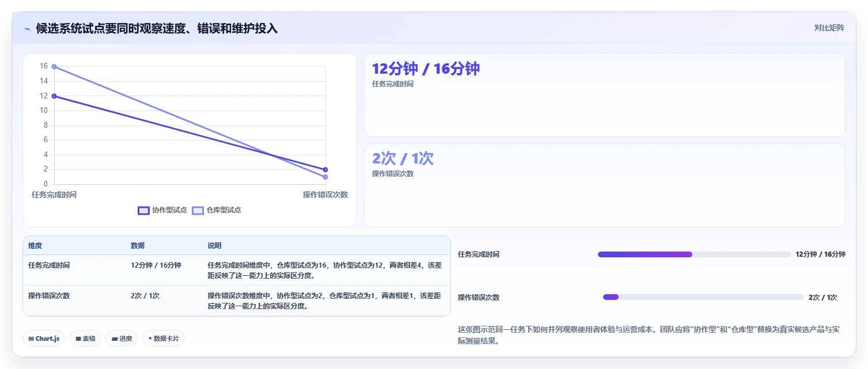The image size is (868, 369).
Task: Click the 2次 / 1次 progress value
Action: [823, 298]
